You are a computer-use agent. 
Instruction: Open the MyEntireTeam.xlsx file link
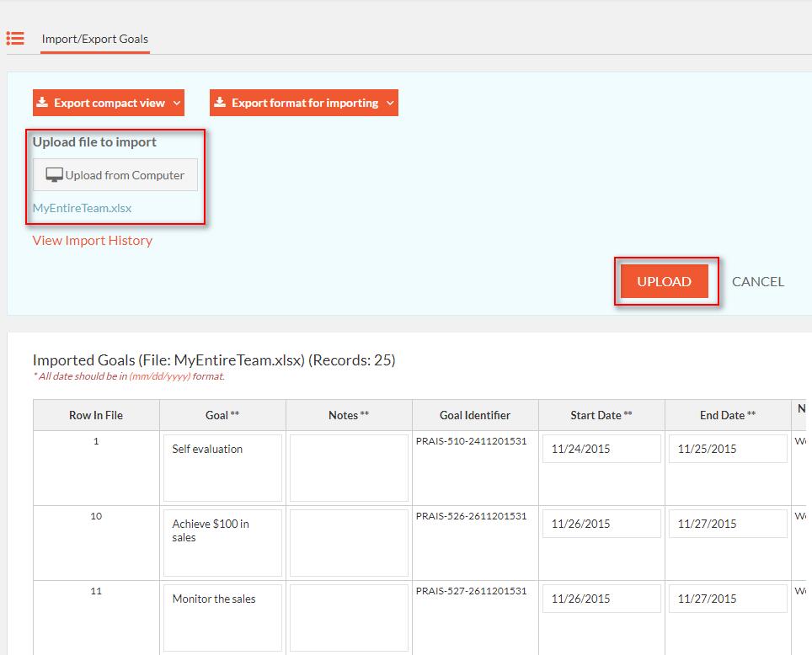click(x=82, y=208)
